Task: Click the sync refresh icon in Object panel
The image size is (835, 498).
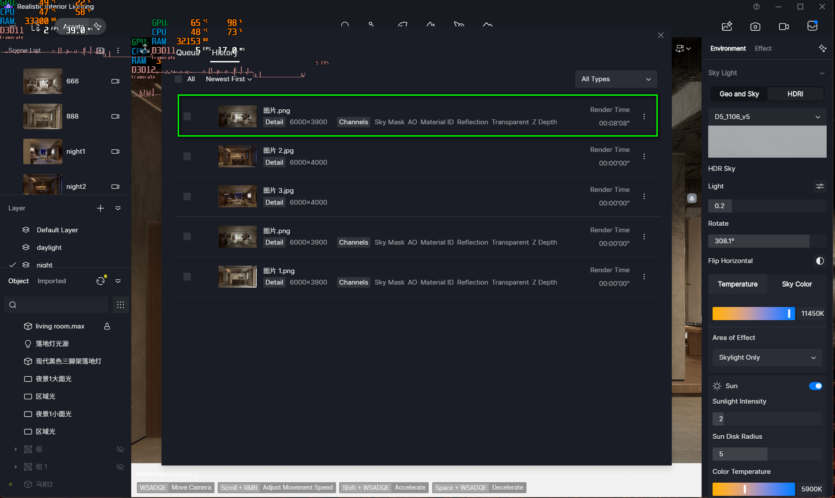Action: tap(101, 281)
